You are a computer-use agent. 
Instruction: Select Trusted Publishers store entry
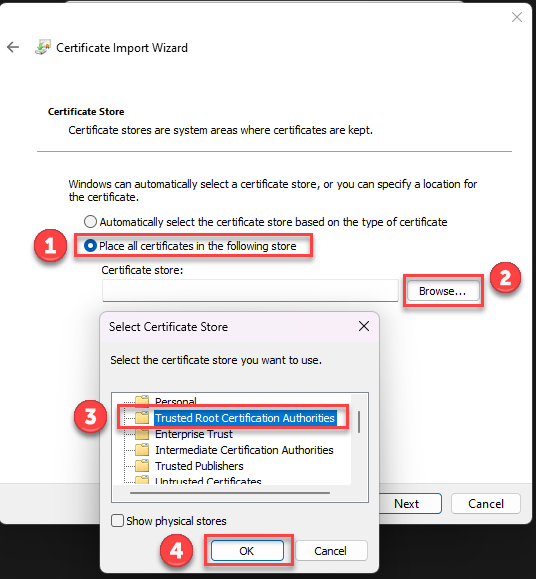[x=199, y=466]
